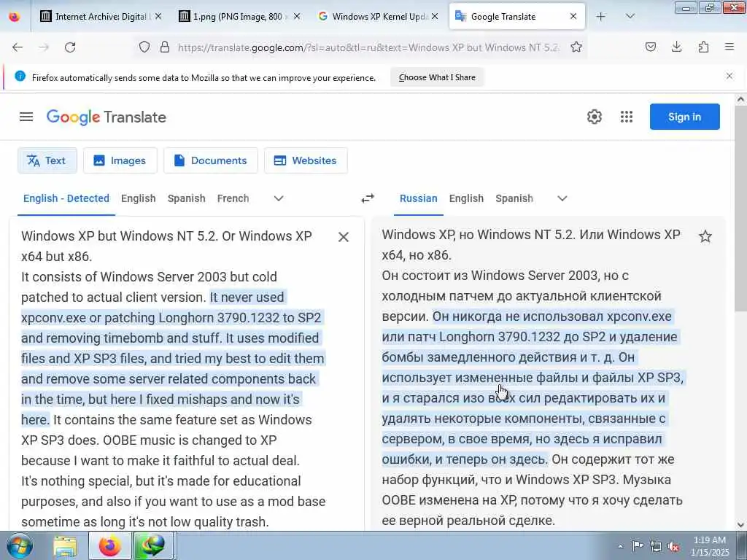The height and width of the screenshot is (560, 747).
Task: Expand more source languages
Action: tap(279, 198)
